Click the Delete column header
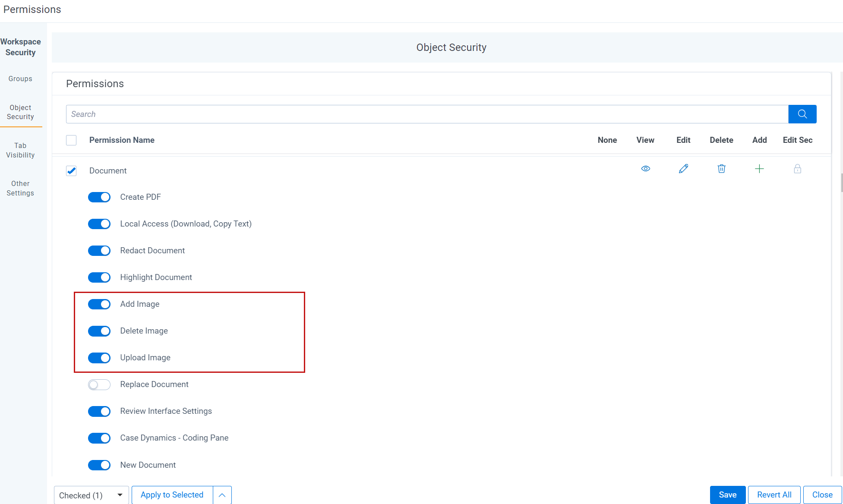 pyautogui.click(x=722, y=140)
